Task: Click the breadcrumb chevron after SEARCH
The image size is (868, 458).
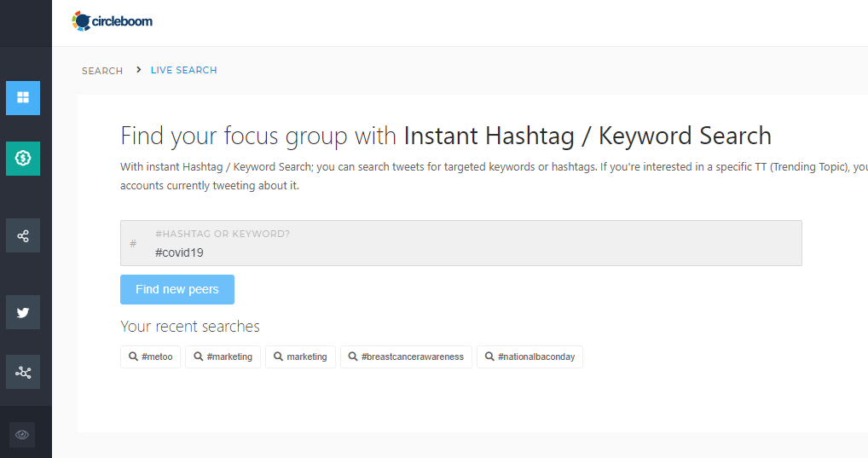Action: 138,70
